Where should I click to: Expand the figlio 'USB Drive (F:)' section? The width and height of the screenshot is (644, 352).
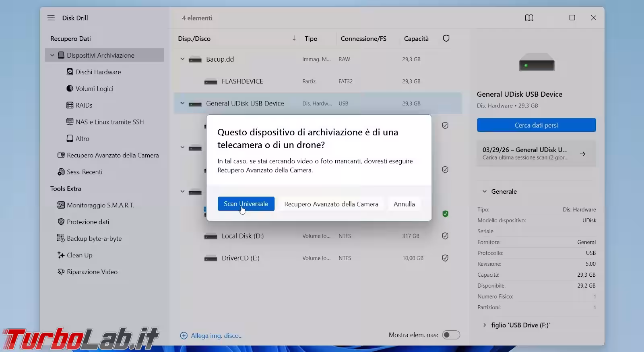[485, 325]
